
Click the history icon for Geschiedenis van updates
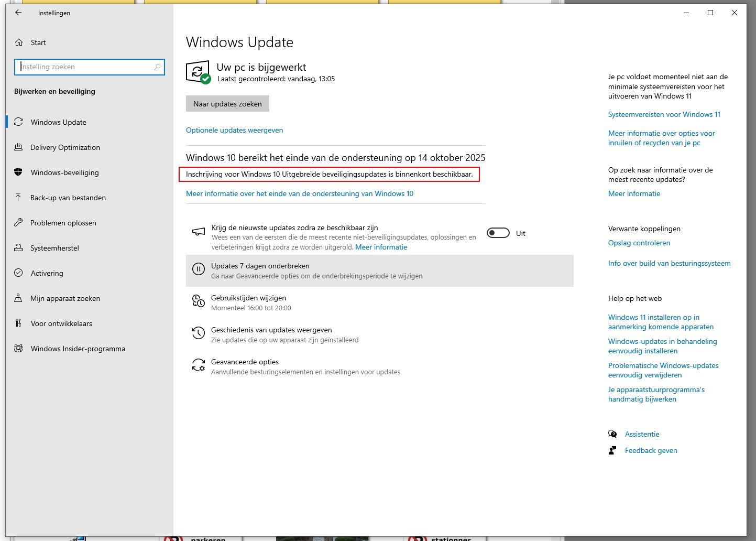click(199, 333)
